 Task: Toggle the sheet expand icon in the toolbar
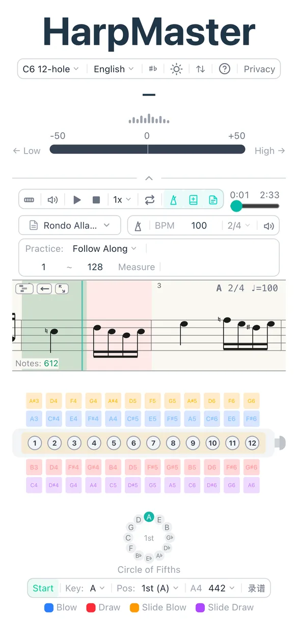[x=193, y=199]
